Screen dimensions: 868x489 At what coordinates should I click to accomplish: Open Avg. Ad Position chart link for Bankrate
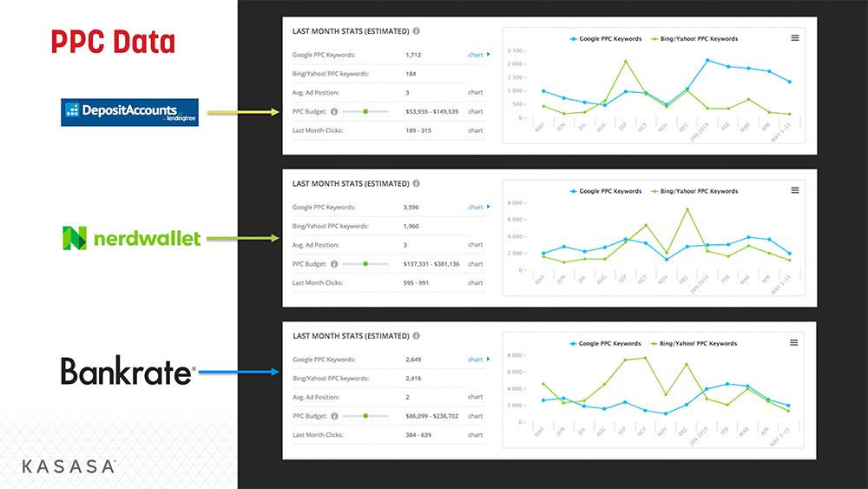pyautogui.click(x=476, y=397)
